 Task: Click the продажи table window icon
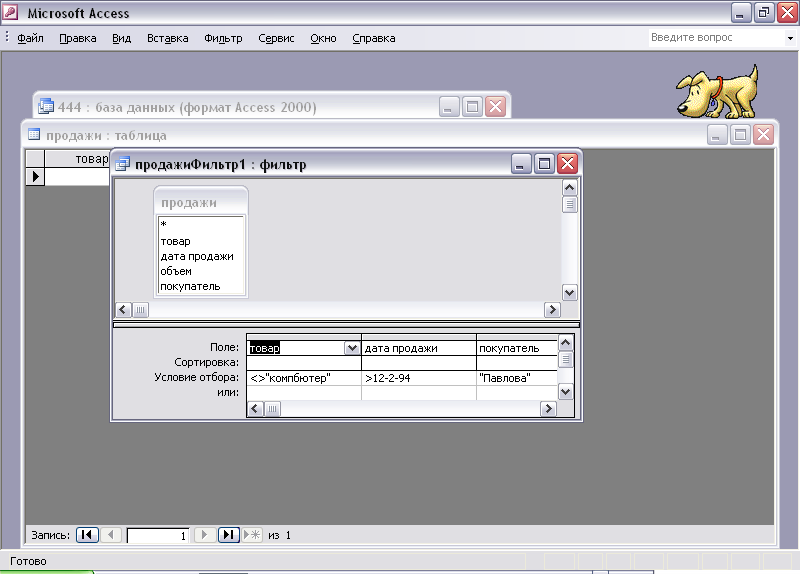click(34, 135)
